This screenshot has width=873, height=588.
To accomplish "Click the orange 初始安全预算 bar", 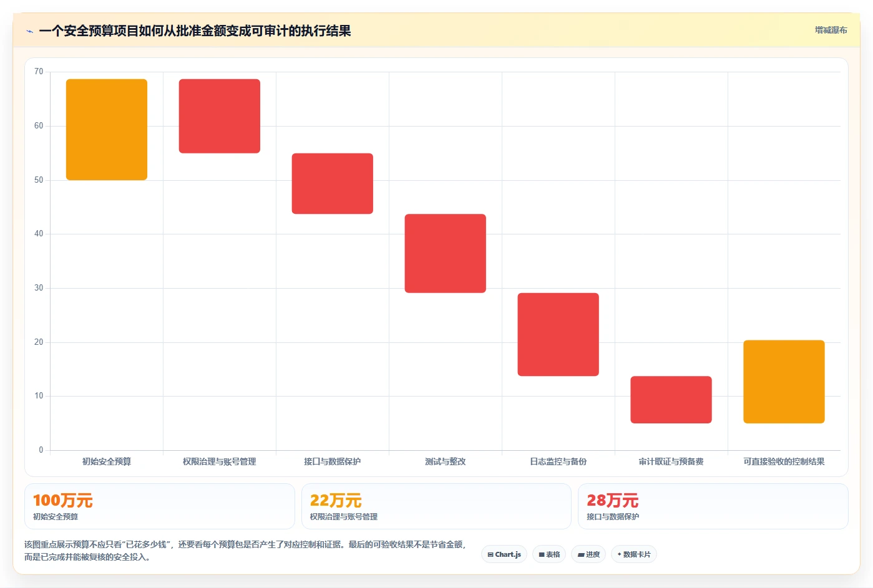I will 107,130.
